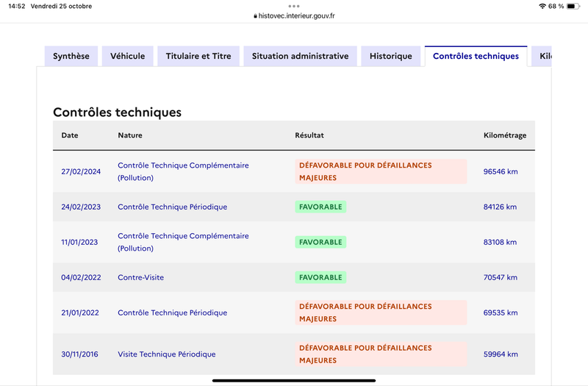
Task: Select the Contrôles techniques tab
Action: tap(476, 57)
